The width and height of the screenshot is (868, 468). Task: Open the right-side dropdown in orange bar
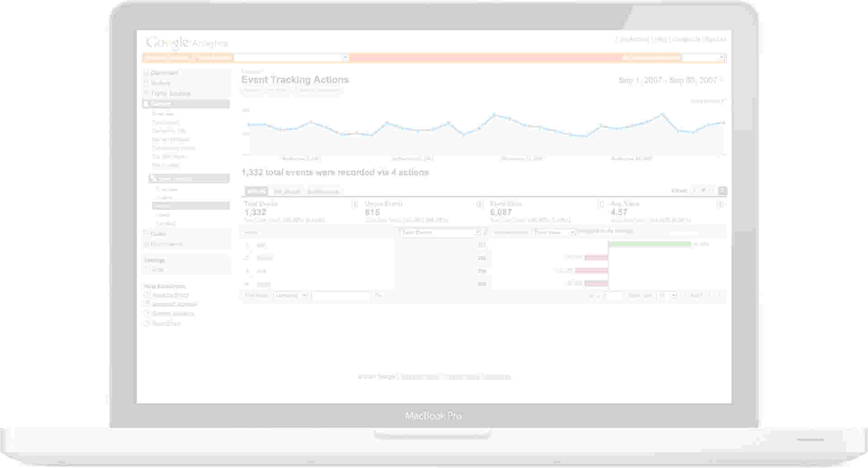pos(703,57)
